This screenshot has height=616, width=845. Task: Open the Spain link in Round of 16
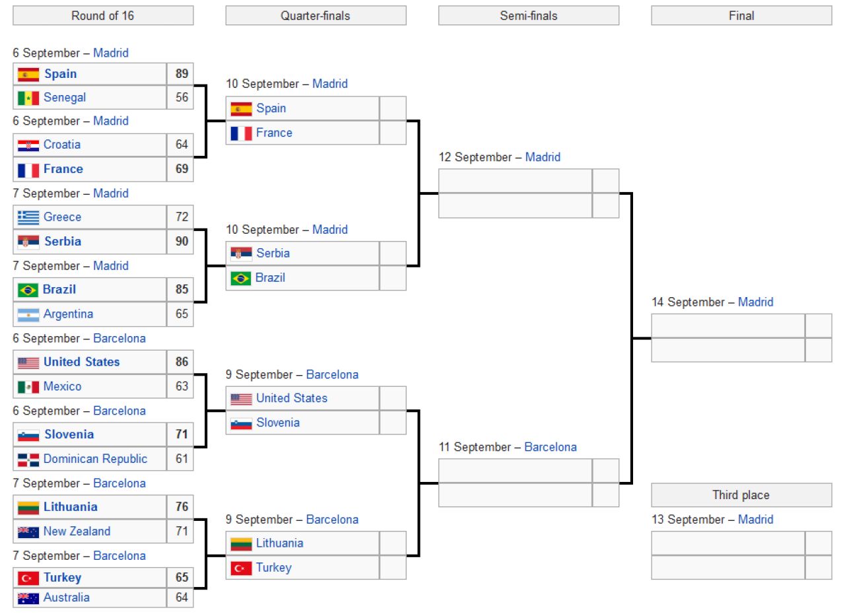coord(61,73)
